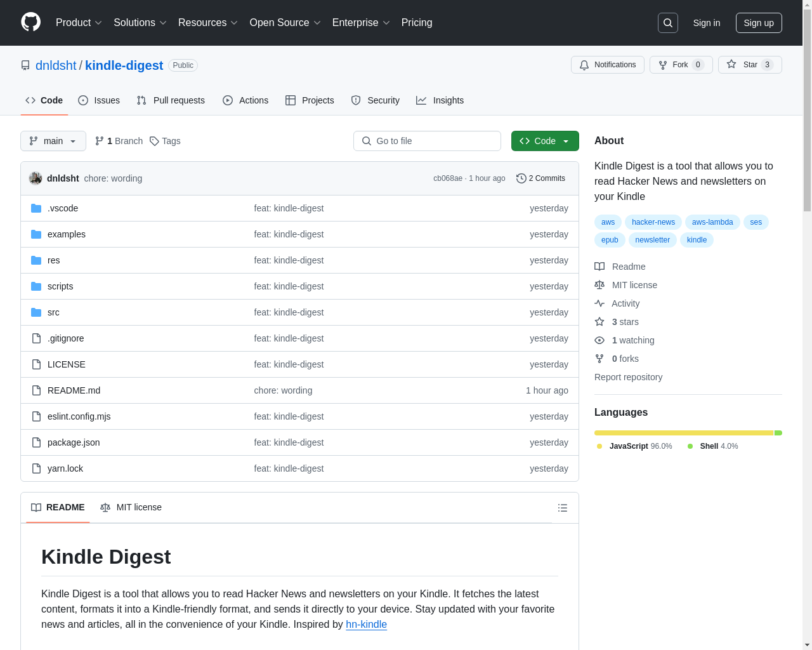This screenshot has height=650, width=812.
Task: Click the avatar of dnldsht in commit row
Action: coord(36,178)
